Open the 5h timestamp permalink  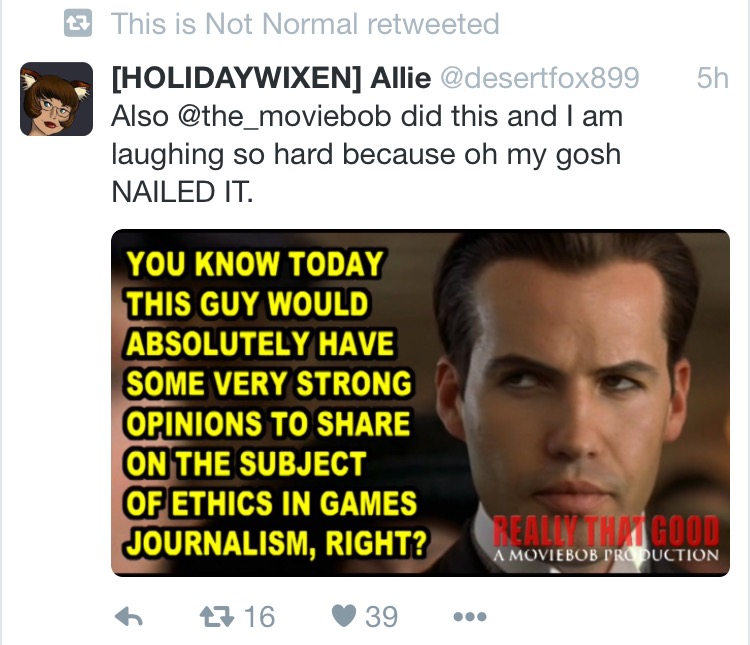click(713, 78)
